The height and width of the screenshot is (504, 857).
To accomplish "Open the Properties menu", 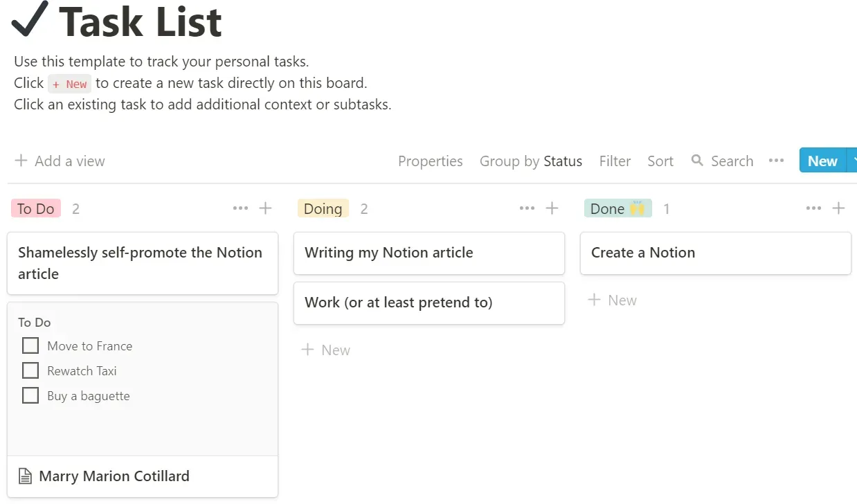I will point(430,161).
